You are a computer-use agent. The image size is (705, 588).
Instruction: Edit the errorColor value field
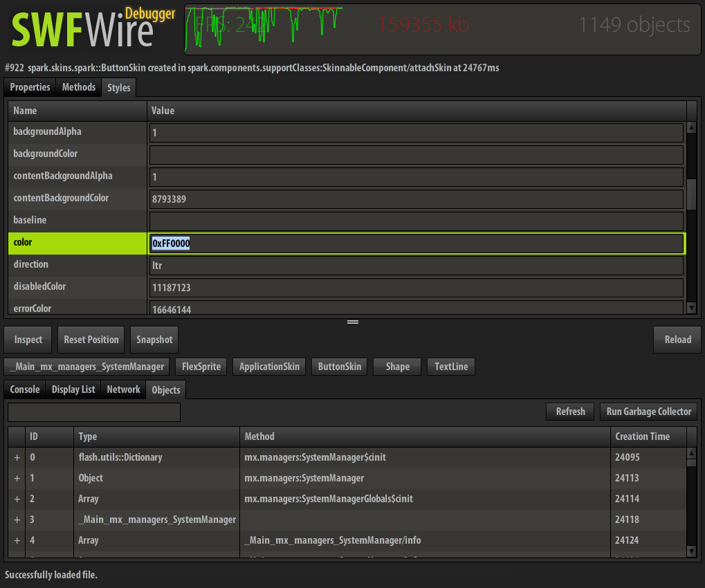tap(416, 308)
